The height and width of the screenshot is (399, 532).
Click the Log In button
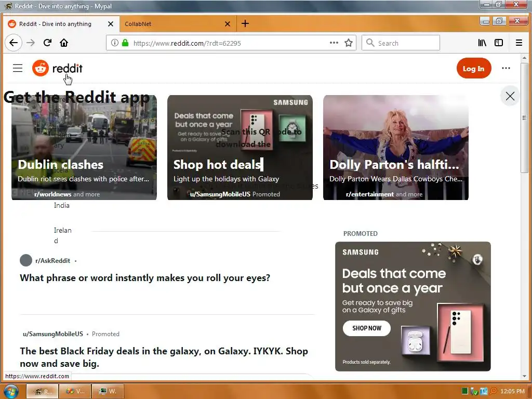[x=474, y=68]
